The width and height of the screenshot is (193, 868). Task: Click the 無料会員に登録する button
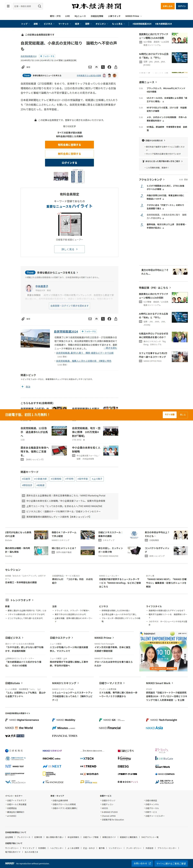click(x=69, y=154)
